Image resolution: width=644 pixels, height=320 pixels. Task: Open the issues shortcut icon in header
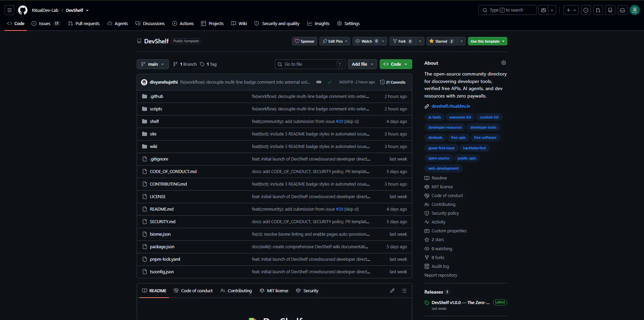(x=586, y=10)
